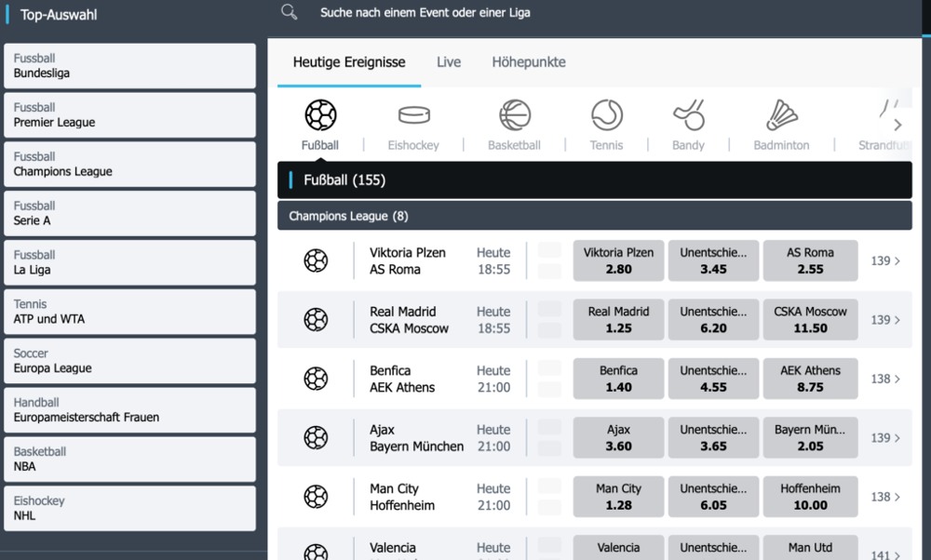This screenshot has height=560, width=931.
Task: Bet on Benfica at 1.40
Action: tap(618, 379)
